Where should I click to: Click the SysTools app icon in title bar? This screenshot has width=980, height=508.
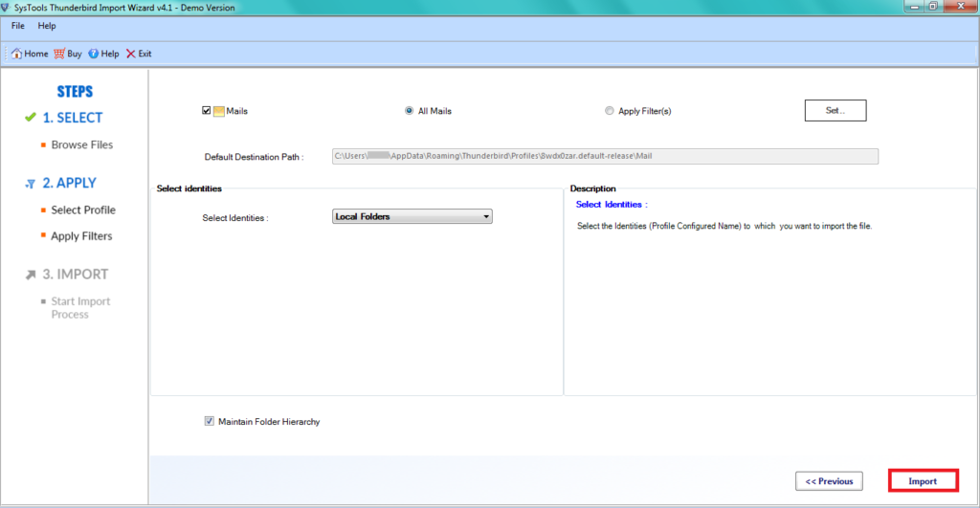pyautogui.click(x=6, y=8)
